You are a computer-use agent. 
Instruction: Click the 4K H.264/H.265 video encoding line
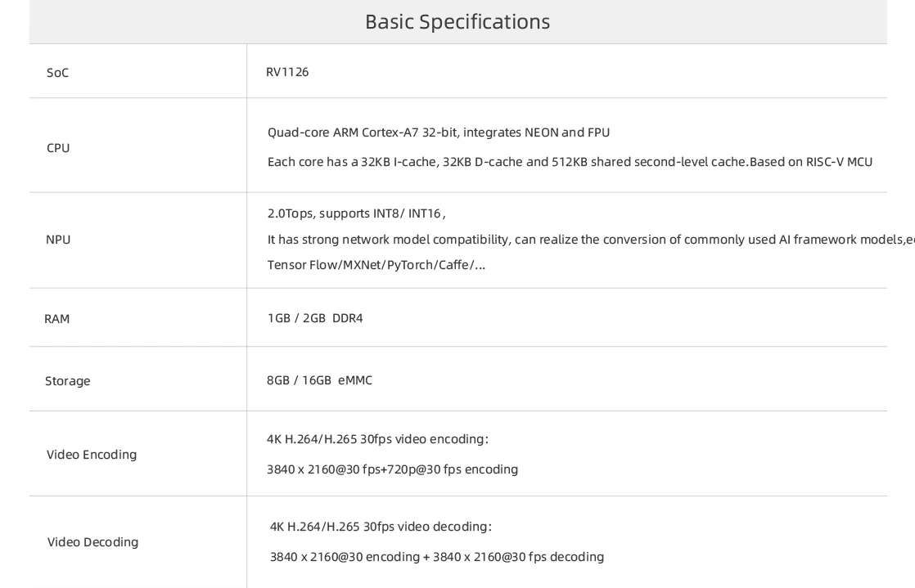[377, 439]
